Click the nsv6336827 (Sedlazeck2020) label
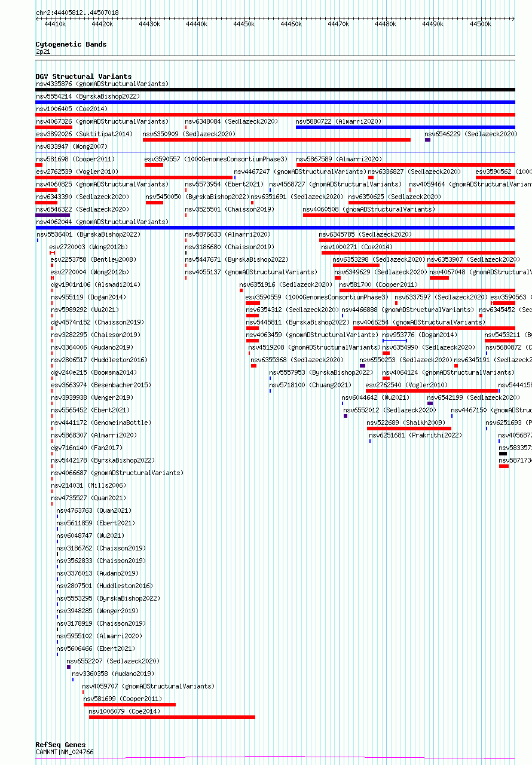532x765 pixels. pos(415,172)
